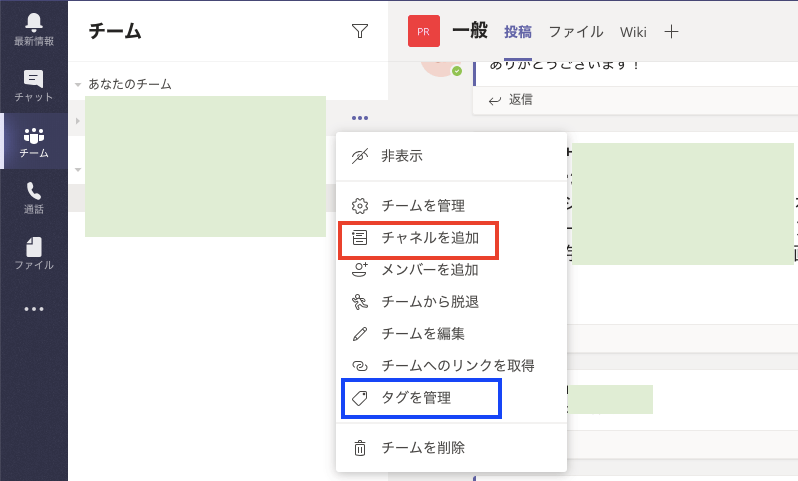Image resolution: width=798 pixels, height=481 pixels.
Task: Choose メンバーを追加 menu item
Action: point(451,270)
